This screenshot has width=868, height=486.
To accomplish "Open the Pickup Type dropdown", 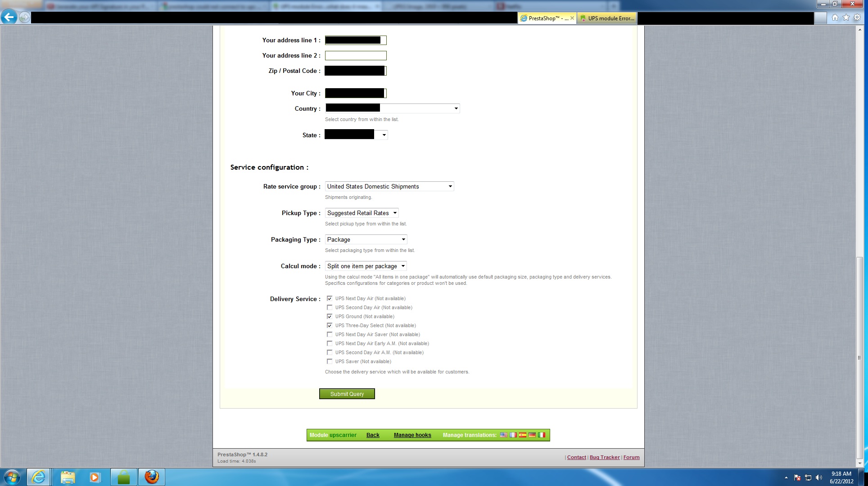I will tap(362, 213).
